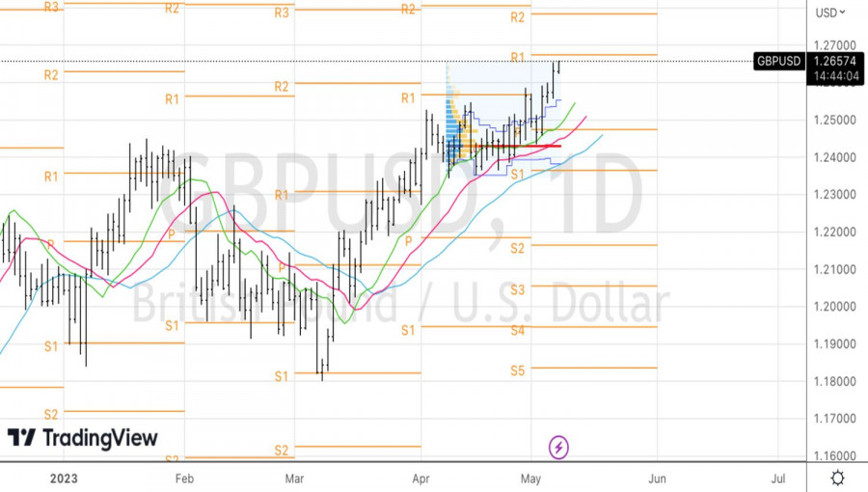Click the current price 1.26574 label

[x=835, y=61]
